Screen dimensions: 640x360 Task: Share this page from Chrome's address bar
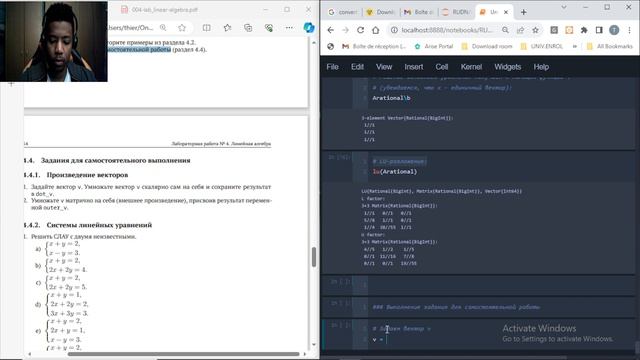coord(520,30)
